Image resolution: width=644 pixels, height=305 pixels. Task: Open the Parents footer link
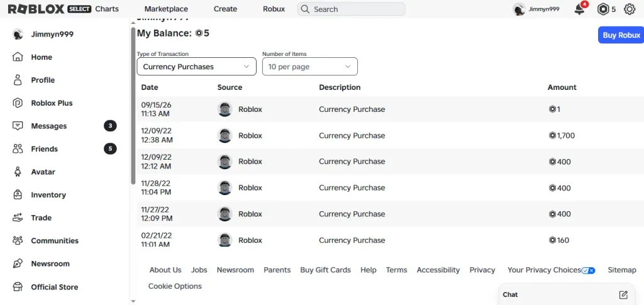pos(277,270)
